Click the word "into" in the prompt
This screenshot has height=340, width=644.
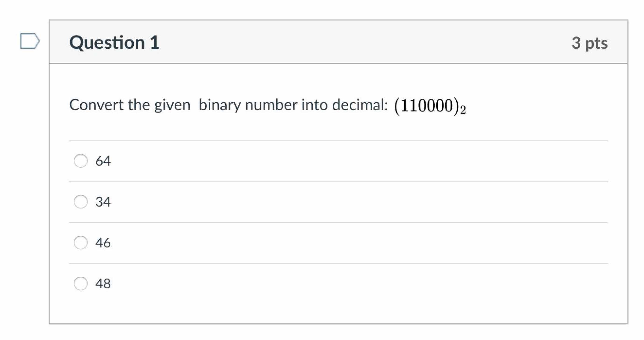click(x=314, y=105)
